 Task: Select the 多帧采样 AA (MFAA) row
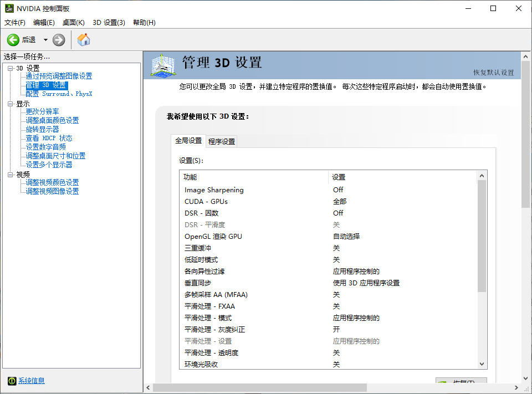click(328, 295)
